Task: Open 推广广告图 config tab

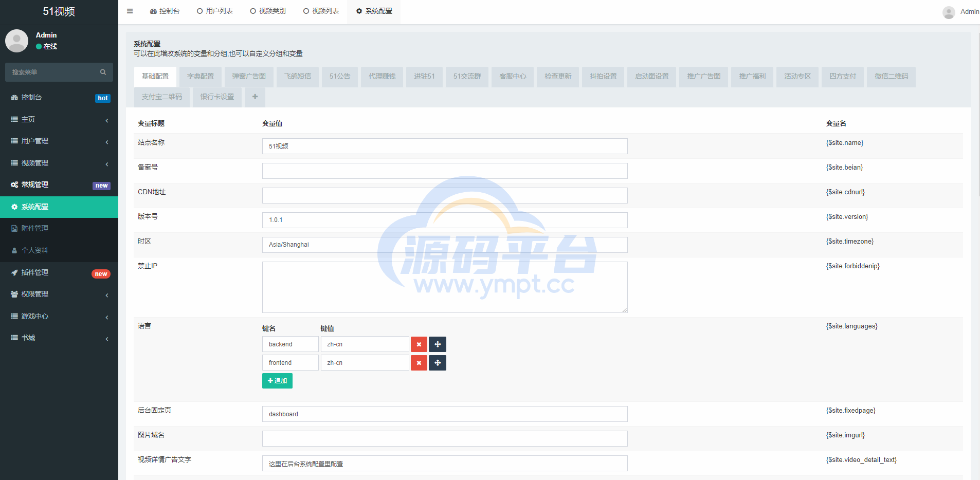Action: point(704,77)
